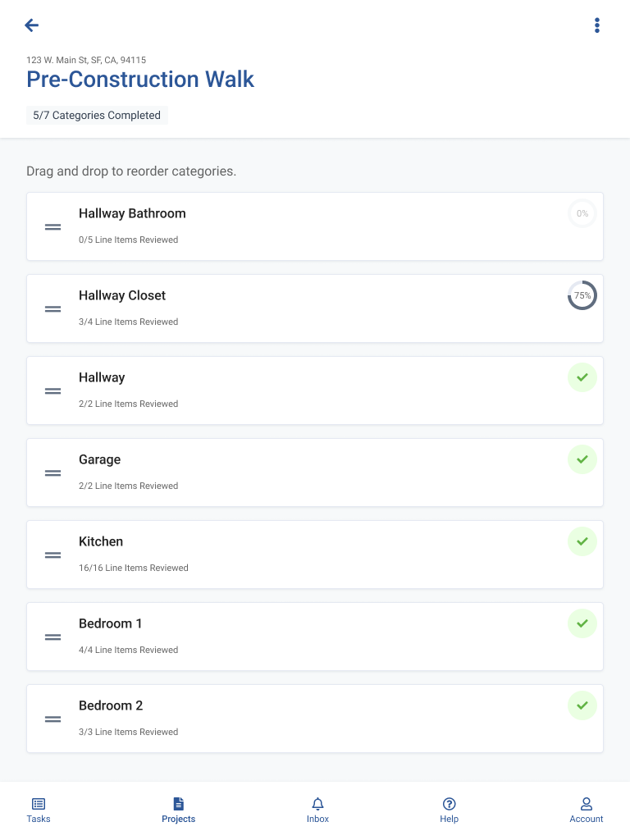This screenshot has width=630, height=840.
Task: Open the Garage category card
Action: [315, 472]
